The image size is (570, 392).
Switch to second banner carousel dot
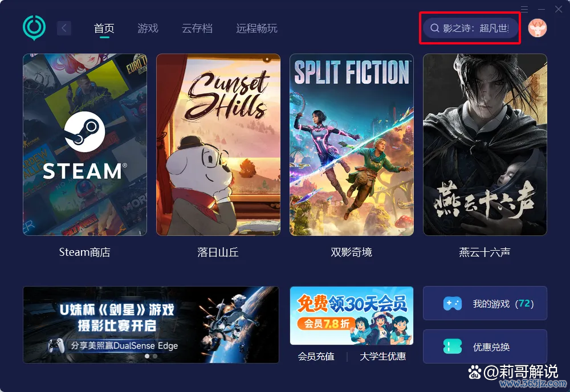tap(155, 356)
